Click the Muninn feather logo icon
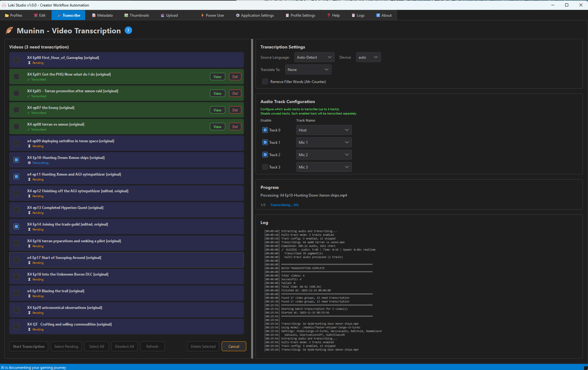588x370 pixels. (10, 31)
